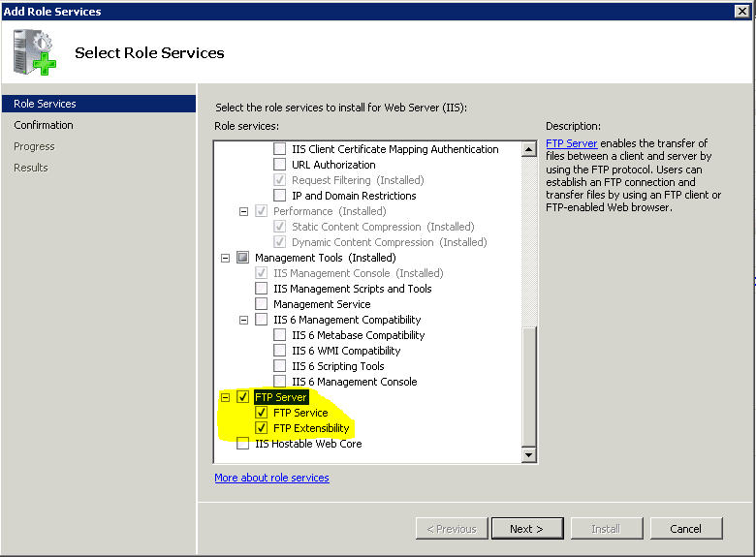Click the server role wizard header icon

point(34,53)
